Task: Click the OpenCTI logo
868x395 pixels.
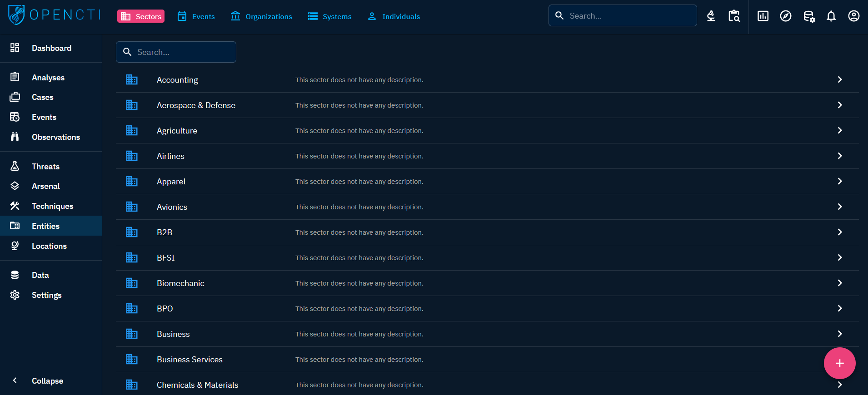Action: pos(54,15)
